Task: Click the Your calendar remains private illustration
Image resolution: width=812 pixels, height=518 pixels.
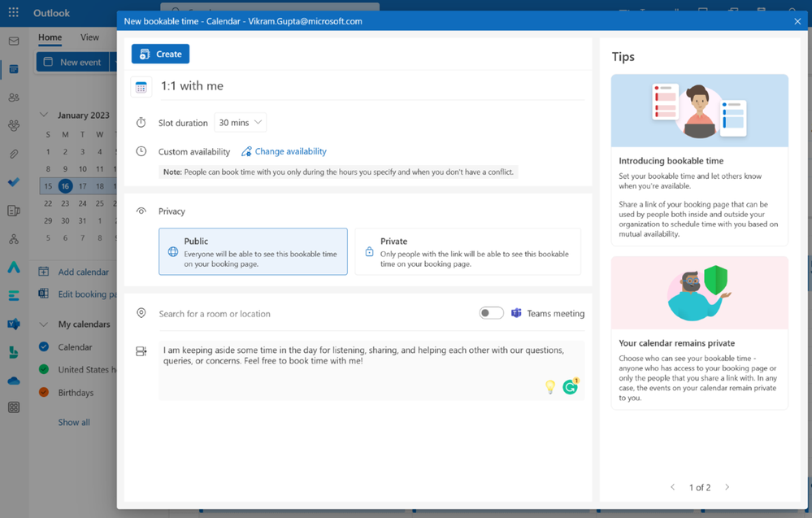Action: click(700, 294)
